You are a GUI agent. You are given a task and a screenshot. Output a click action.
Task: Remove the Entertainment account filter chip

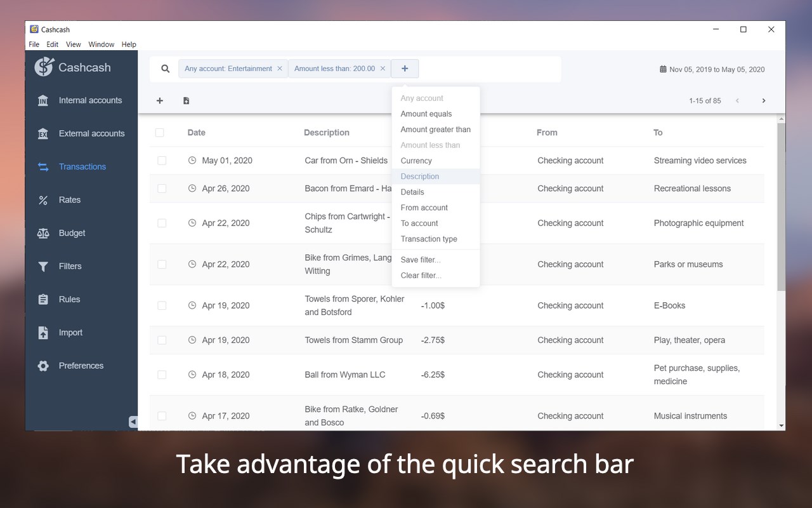coord(280,69)
